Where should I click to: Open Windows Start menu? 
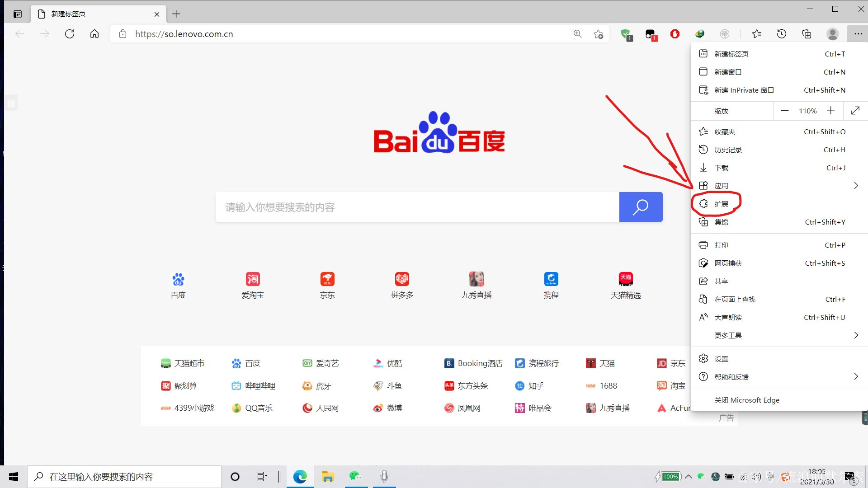14,477
